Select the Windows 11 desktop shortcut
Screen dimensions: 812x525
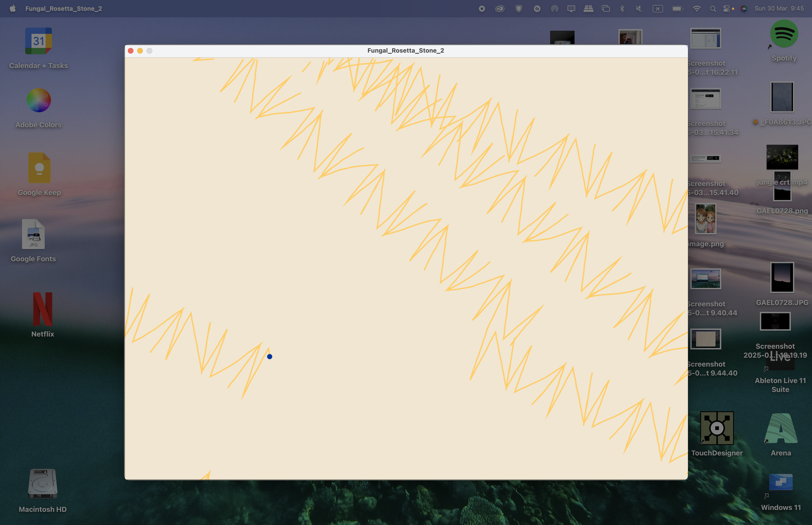[781, 482]
